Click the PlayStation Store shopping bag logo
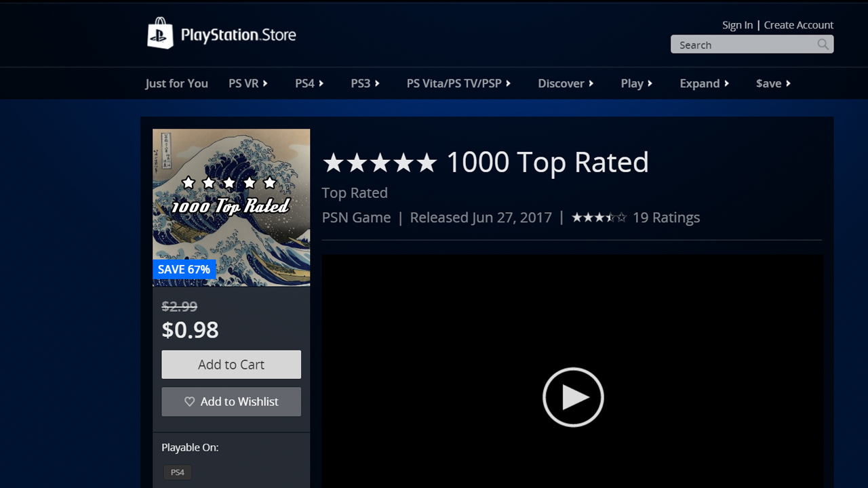Screen dimensions: 868x488 (x=160, y=33)
